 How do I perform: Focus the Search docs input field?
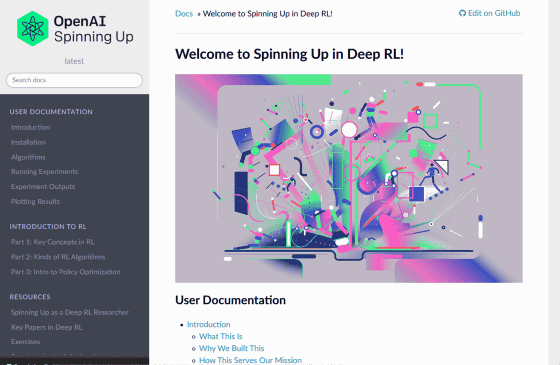[74, 80]
